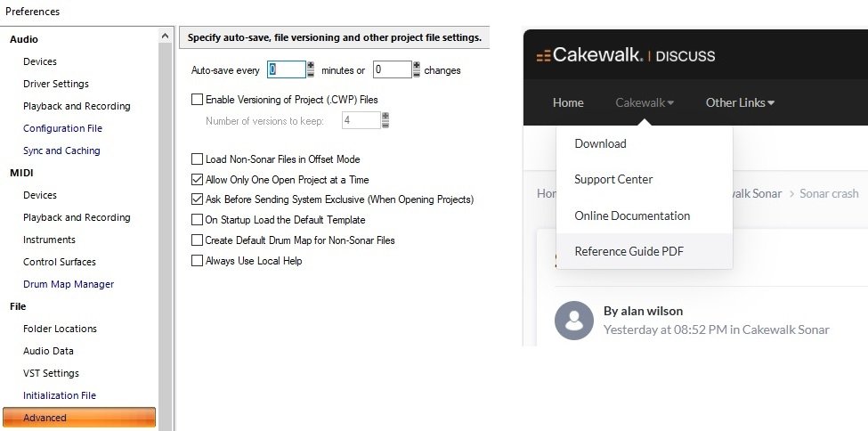Check Create Default Drum Map for Non-Sonar Files

pos(197,240)
